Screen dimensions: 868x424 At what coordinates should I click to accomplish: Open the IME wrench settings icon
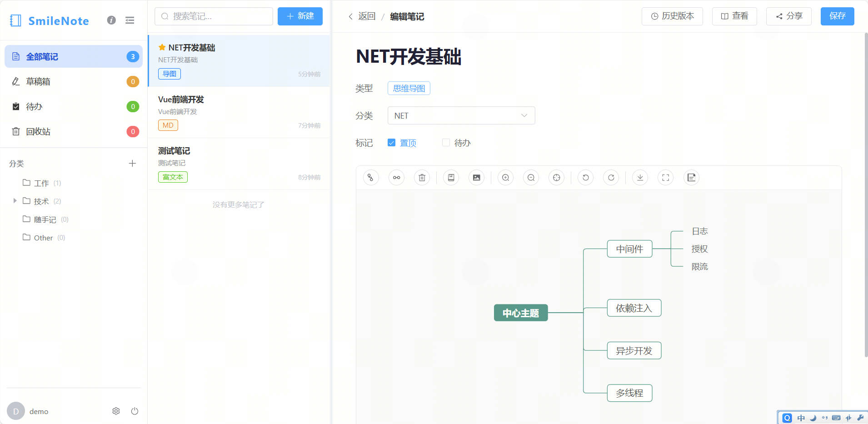point(860,418)
